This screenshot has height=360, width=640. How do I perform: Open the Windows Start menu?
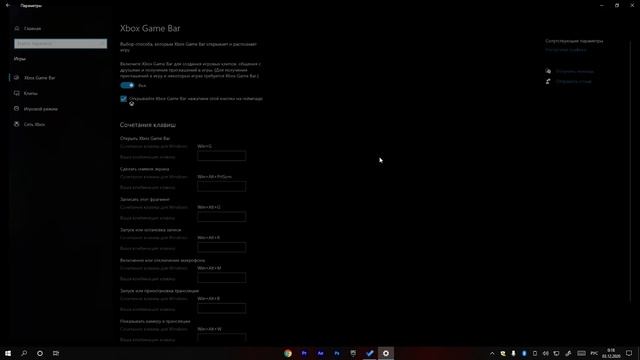click(8, 353)
